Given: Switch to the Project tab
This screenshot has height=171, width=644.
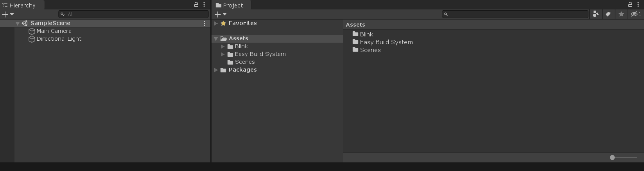Looking at the screenshot, I should [232, 5].
